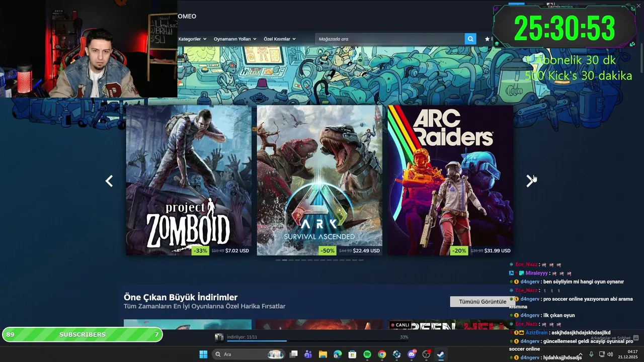Open Arkadaşlar ve Sohbet friends icon
644x362 pixels.
(636, 338)
